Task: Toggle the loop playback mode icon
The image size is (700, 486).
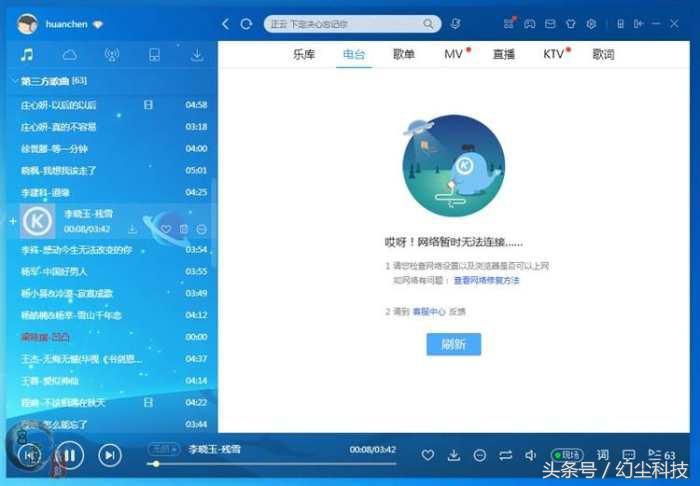Action: [505, 455]
